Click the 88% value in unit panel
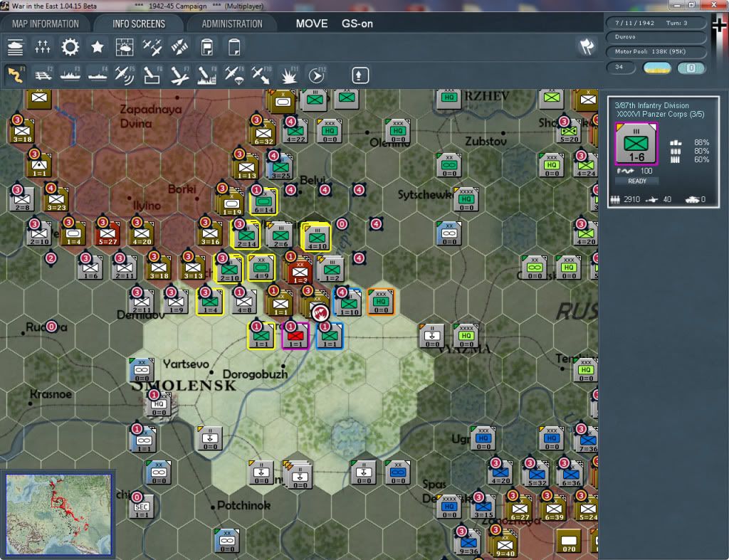This screenshot has width=729, height=560. [x=701, y=142]
